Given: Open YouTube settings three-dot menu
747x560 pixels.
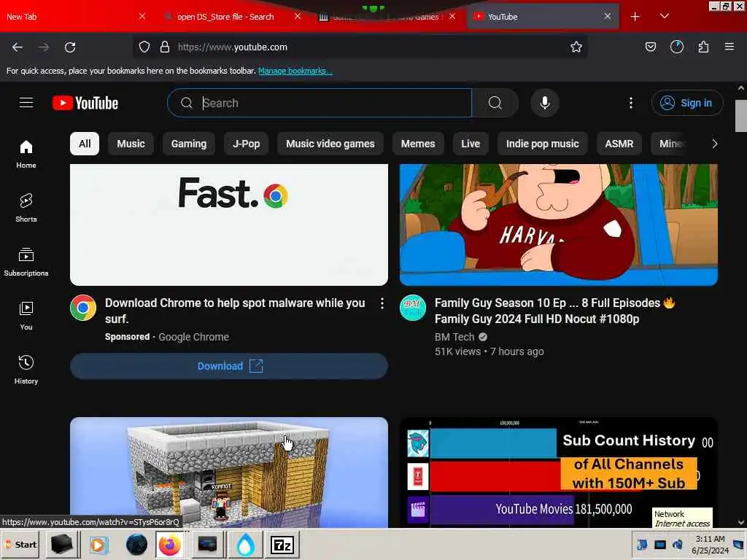Looking at the screenshot, I should (631, 103).
